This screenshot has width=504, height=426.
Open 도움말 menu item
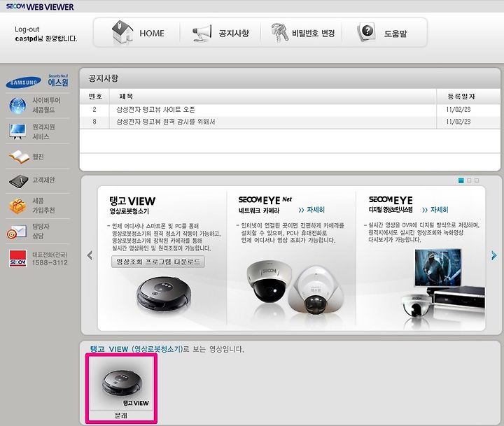click(395, 34)
